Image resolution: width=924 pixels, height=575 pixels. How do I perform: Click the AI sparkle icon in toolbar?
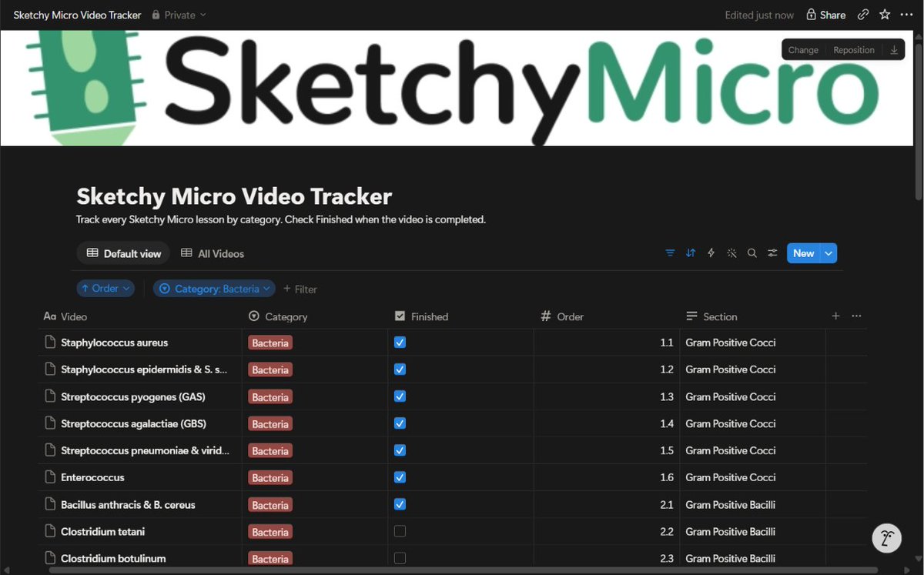(x=731, y=253)
